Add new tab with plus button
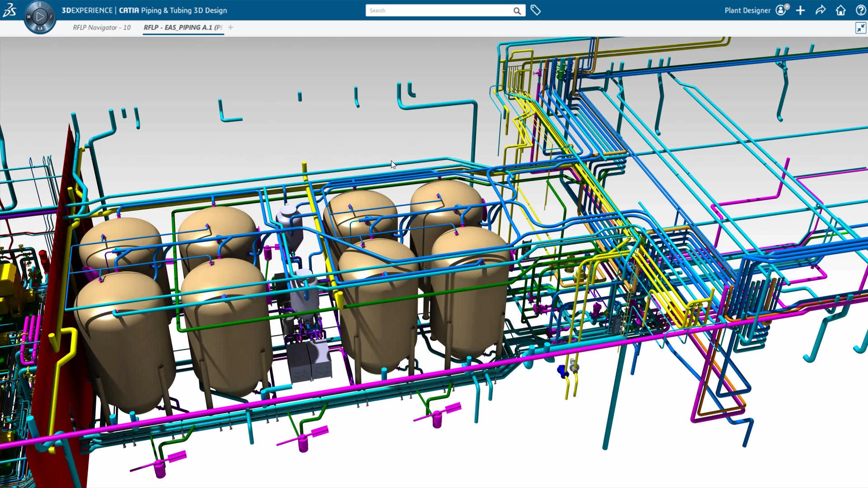Viewport: 868px width, 488px height. [231, 28]
